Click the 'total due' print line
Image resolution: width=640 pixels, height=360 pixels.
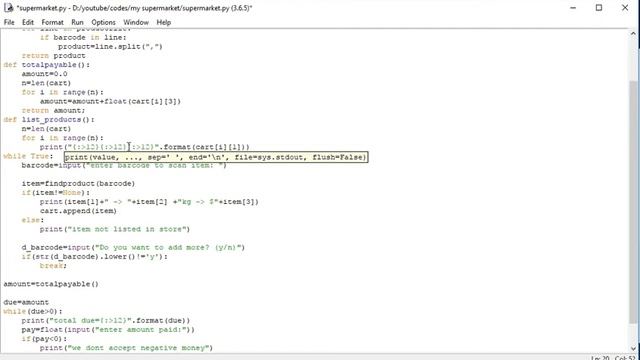tap(106, 321)
